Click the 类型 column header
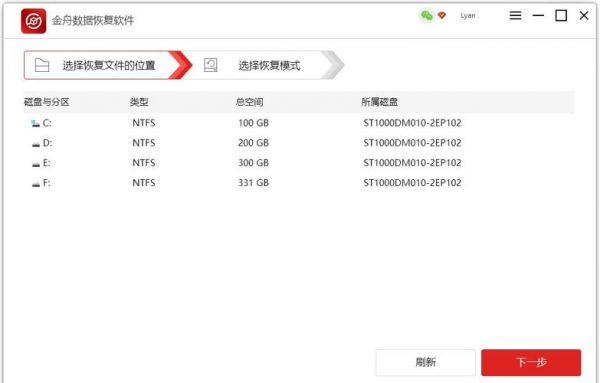The image size is (600, 383). [x=139, y=102]
